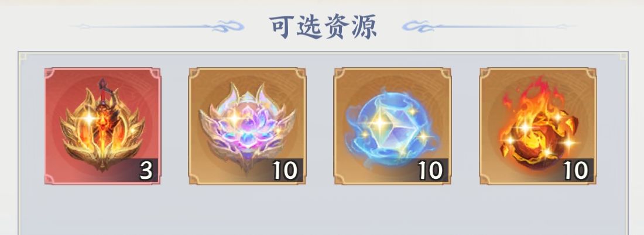Click the quantity 10 badge on fire rock
644x235 pixels.
pyautogui.click(x=577, y=170)
